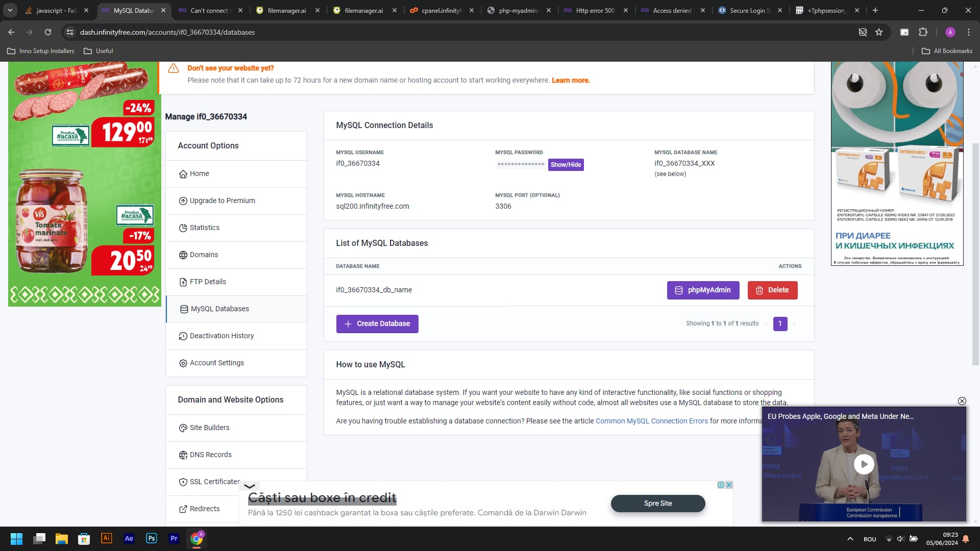Switch to Http error 500 tab

(x=595, y=10)
